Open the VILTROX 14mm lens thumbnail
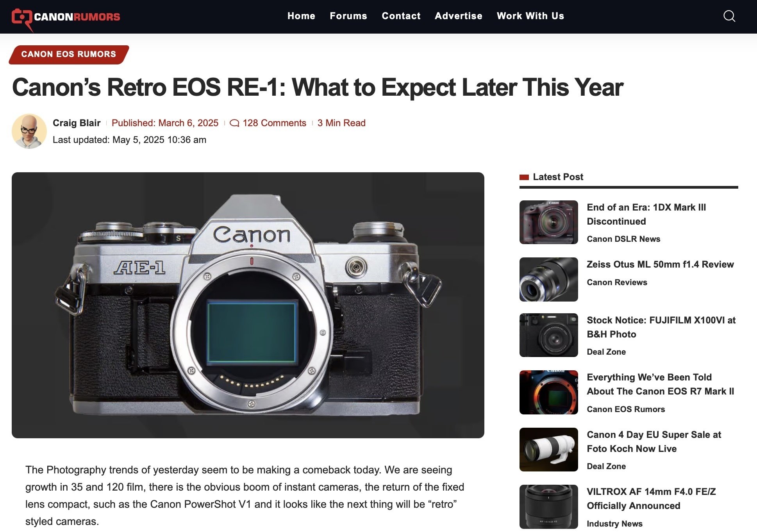757x532 pixels. [548, 507]
